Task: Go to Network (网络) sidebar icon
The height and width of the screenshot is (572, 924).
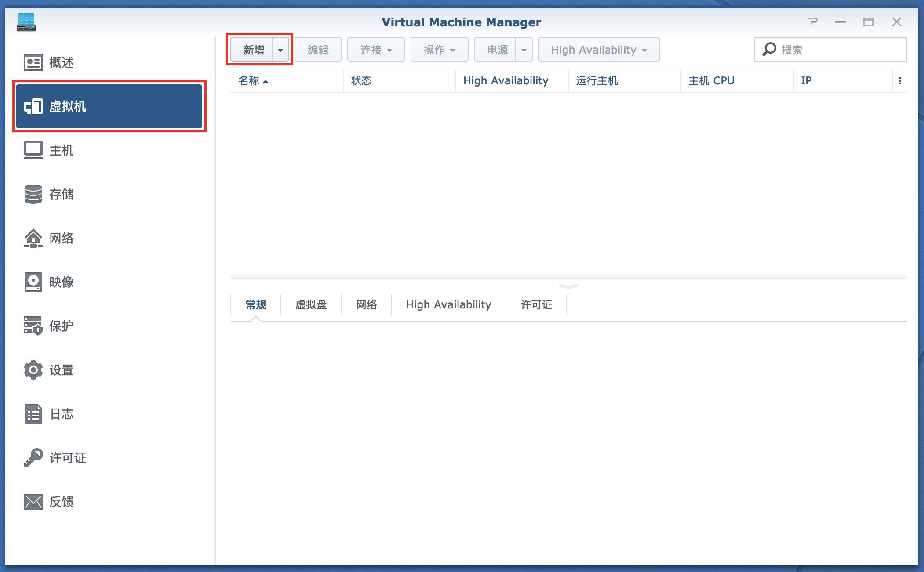Action: coord(33,238)
